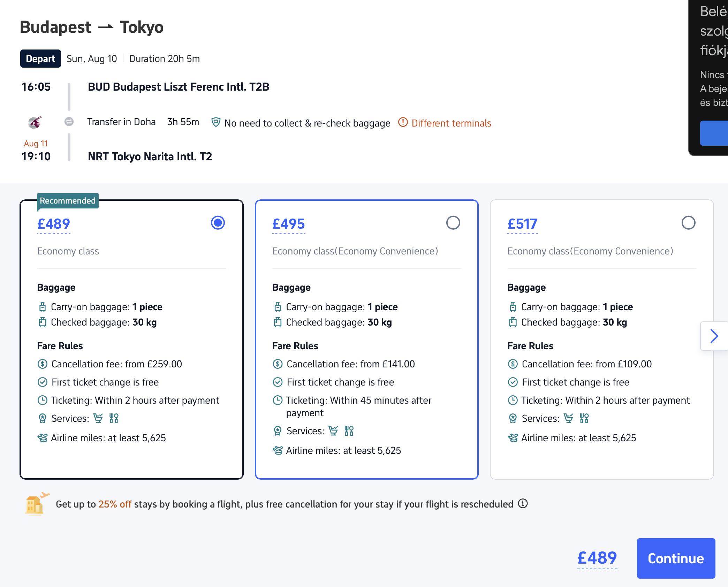Click services badge icon in £489 card
Image resolution: width=728 pixels, height=587 pixels.
click(42, 418)
